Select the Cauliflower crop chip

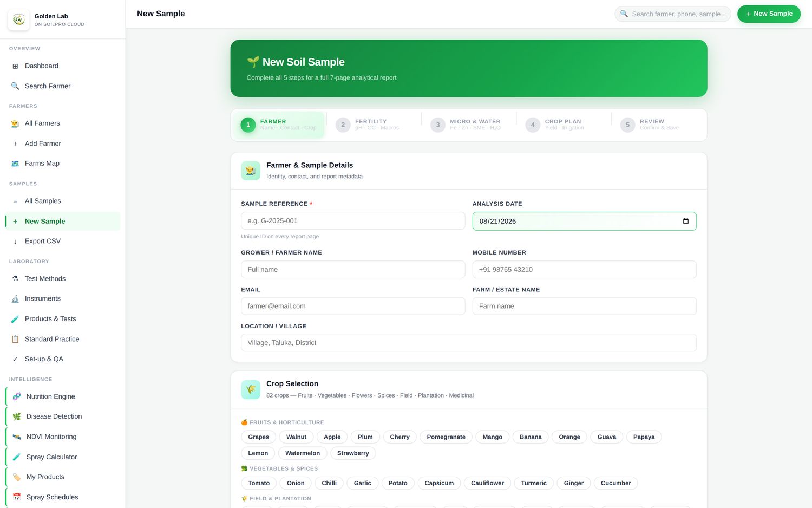coord(487,483)
